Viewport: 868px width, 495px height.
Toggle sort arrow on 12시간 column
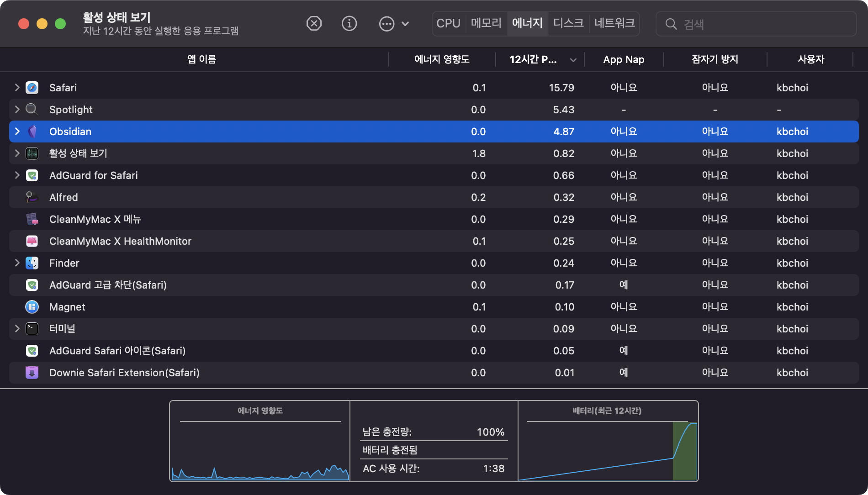(x=573, y=60)
